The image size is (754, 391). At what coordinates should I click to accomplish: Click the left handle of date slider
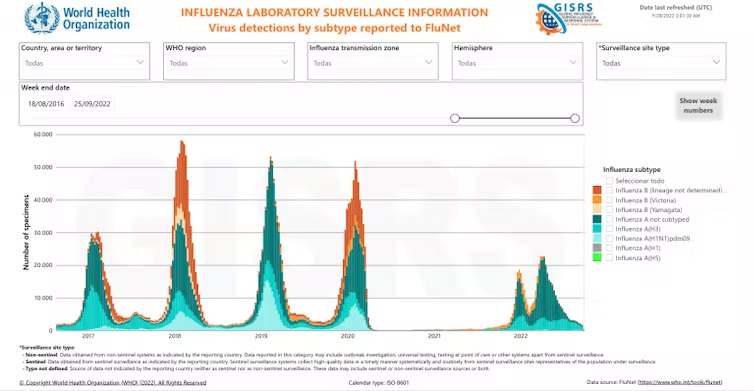[455, 118]
